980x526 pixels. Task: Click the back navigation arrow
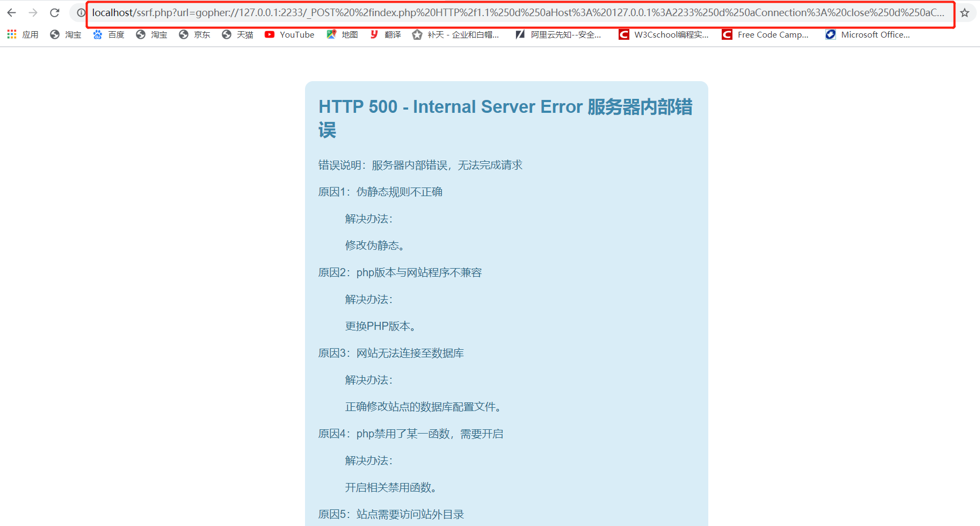pos(11,12)
